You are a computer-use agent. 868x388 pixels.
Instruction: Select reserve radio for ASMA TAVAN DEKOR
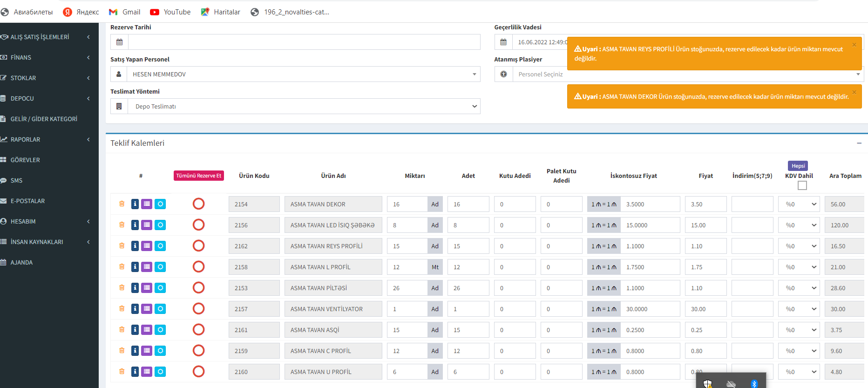[199, 204]
